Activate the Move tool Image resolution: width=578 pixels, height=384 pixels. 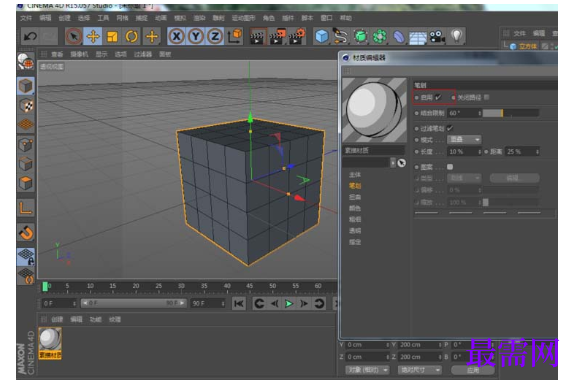point(93,36)
